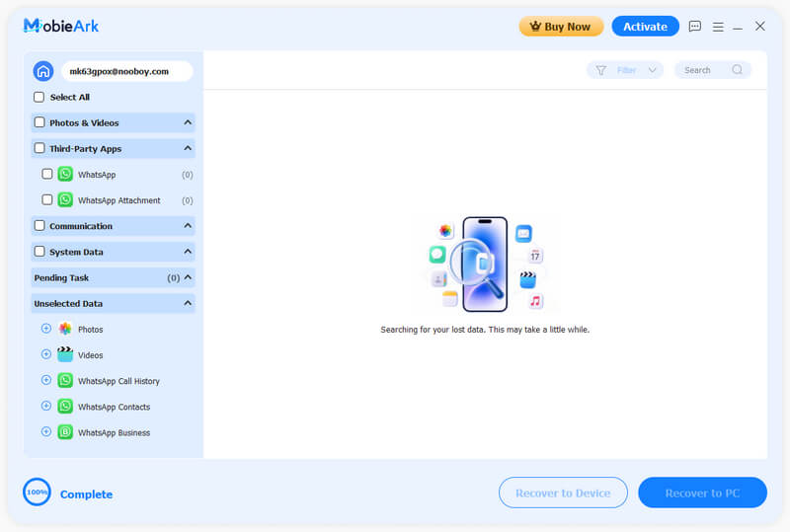Select the WhatsApp Contacts label
This screenshot has width=790, height=532.
(x=114, y=407)
